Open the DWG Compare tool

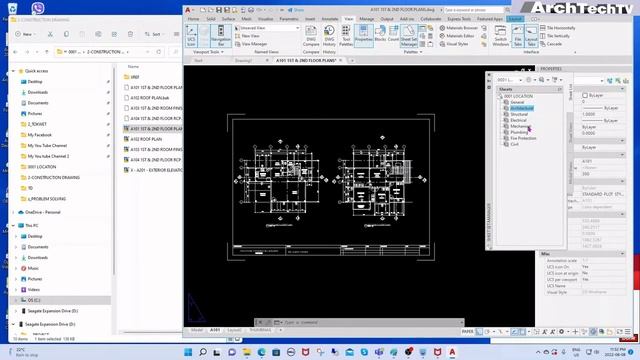click(x=311, y=36)
